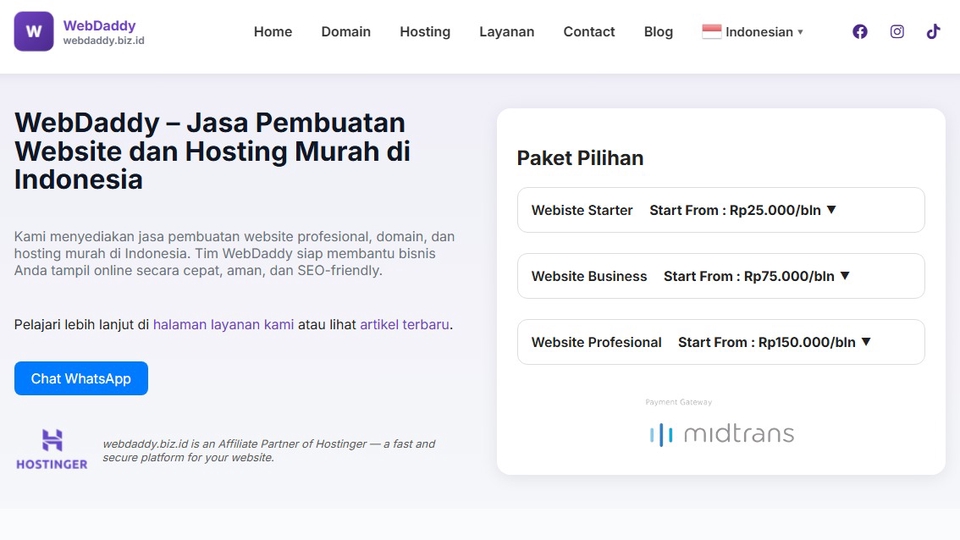This screenshot has height=540, width=960.
Task: Open the Contact page
Action: point(589,32)
